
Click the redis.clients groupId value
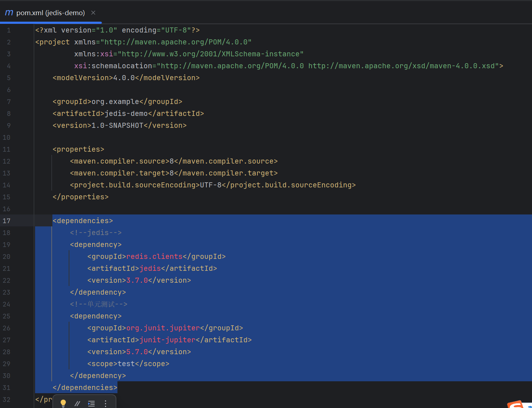[154, 257]
